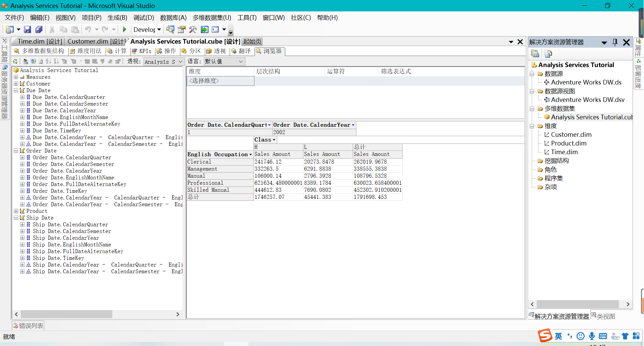Image resolution: width=644 pixels, height=346 pixels.
Task: Click the reconnect refresh icon in browser toolbar
Action: (15, 61)
